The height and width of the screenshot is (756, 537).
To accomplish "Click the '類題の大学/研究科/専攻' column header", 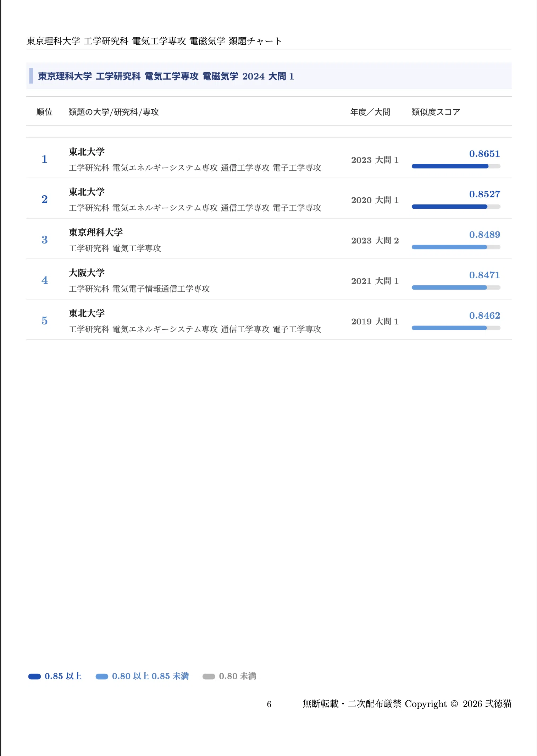I will pos(114,112).
